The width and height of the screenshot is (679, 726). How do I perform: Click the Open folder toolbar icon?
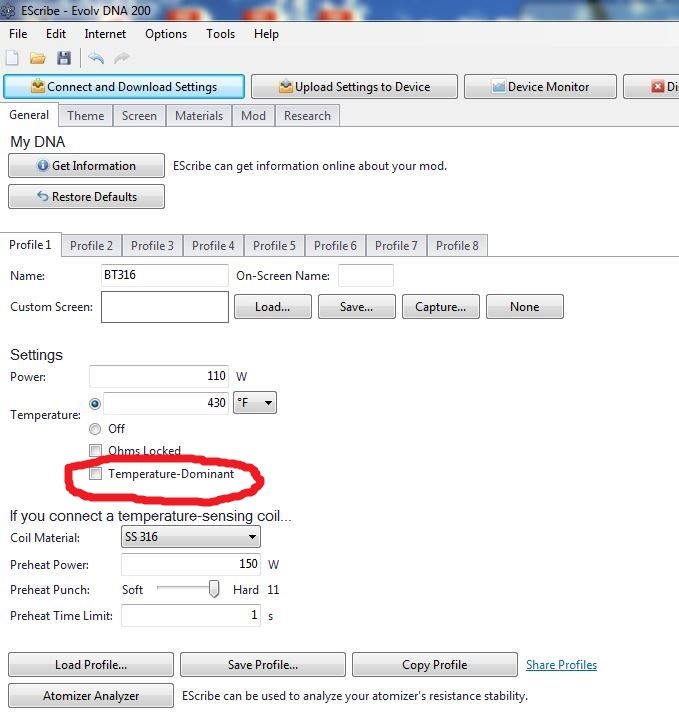click(38, 59)
